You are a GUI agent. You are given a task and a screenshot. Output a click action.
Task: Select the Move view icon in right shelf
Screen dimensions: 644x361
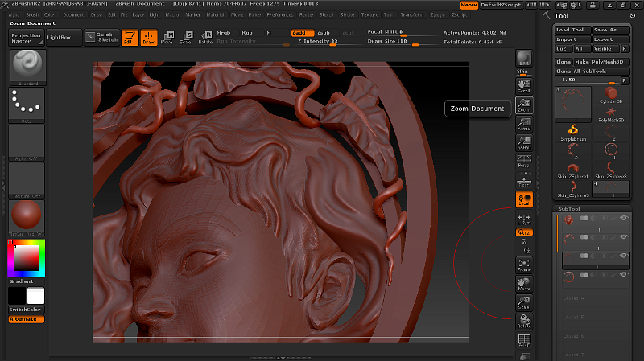point(524,284)
